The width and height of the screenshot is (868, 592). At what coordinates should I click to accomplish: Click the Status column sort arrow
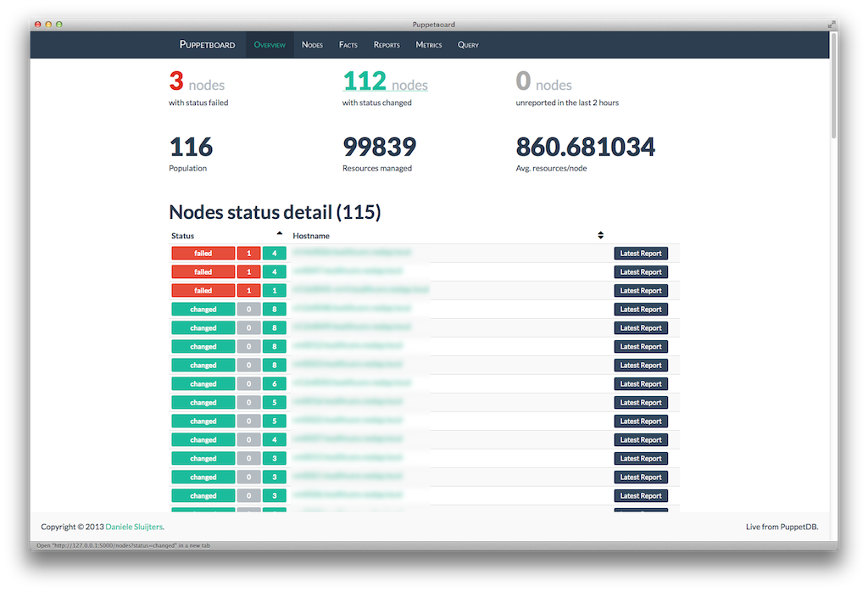pyautogui.click(x=279, y=233)
